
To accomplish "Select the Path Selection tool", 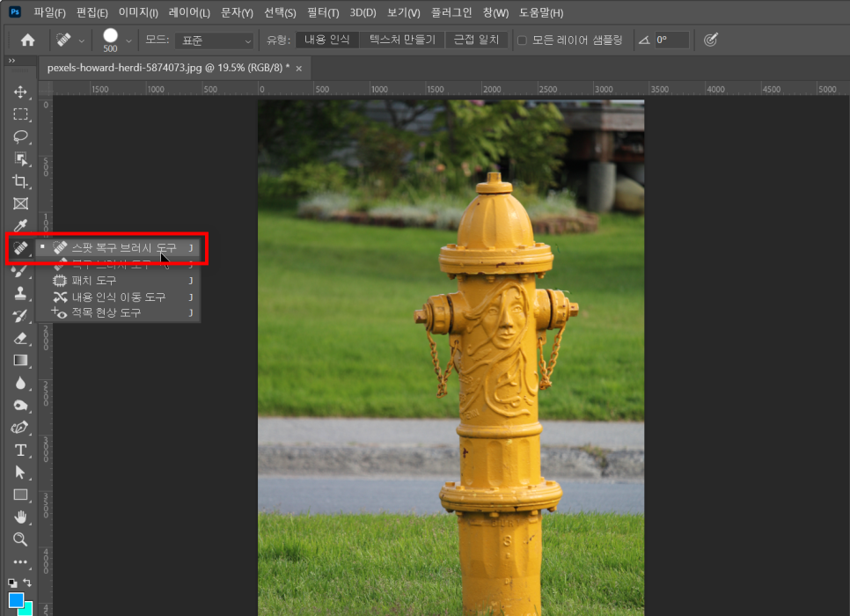I will tap(20, 473).
